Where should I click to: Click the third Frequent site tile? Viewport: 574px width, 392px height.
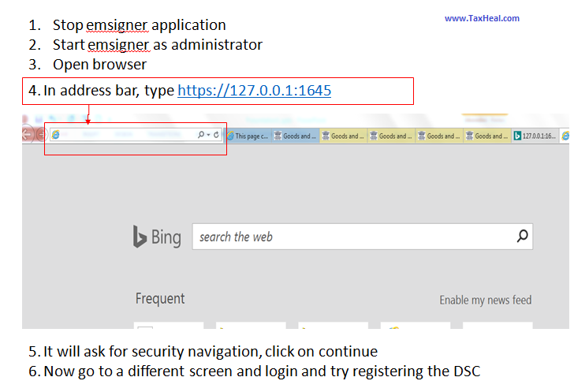pyautogui.click(x=333, y=325)
